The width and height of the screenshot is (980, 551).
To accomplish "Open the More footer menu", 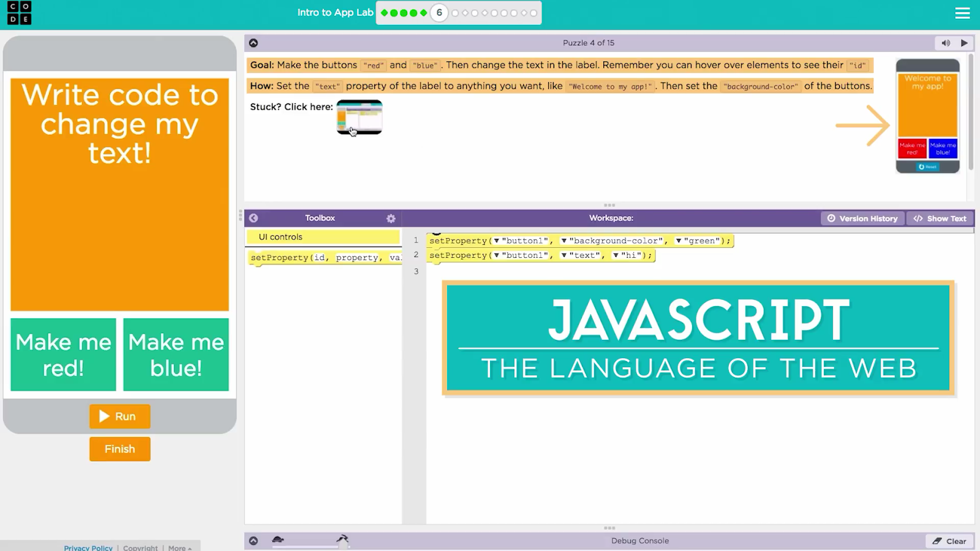I will [x=179, y=547].
